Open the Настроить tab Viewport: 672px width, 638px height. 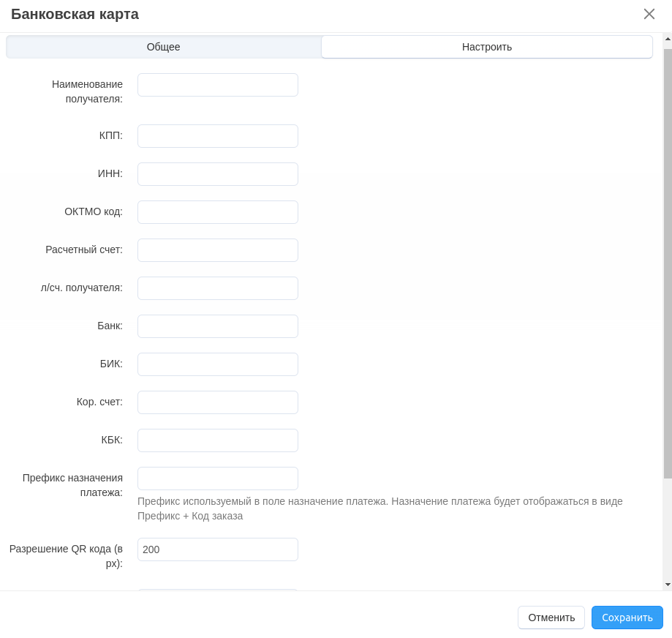(x=487, y=47)
